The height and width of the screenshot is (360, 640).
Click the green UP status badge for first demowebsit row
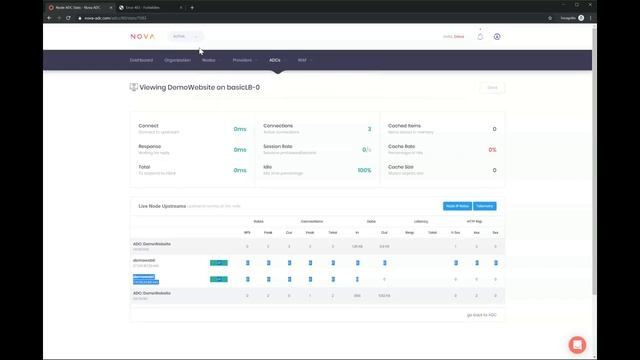point(219,263)
